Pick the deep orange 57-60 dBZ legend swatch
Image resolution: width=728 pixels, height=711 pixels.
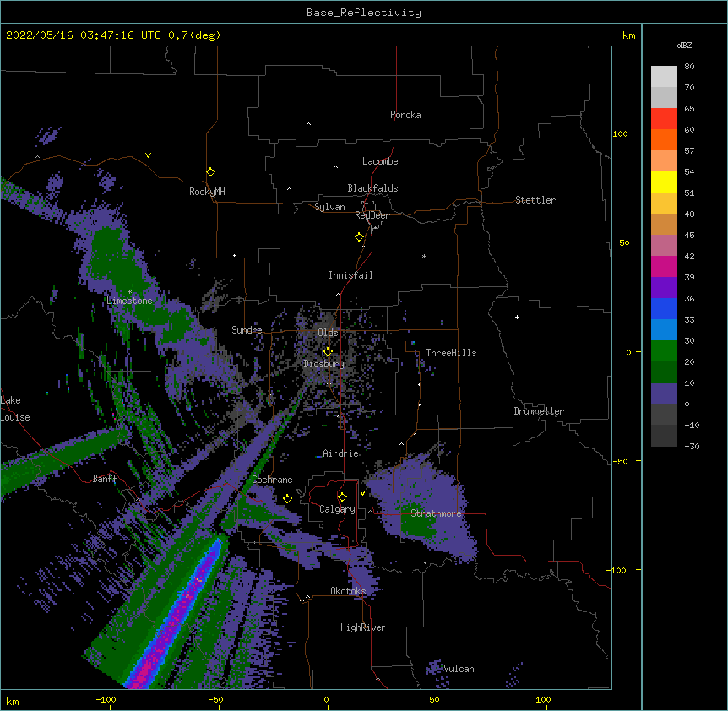click(664, 139)
